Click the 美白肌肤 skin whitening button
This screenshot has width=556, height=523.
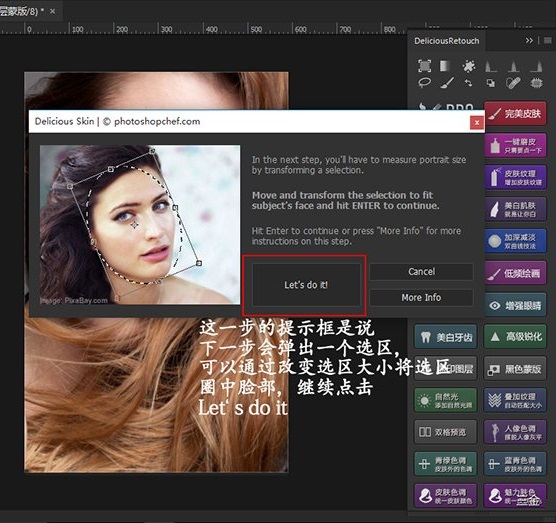click(515, 209)
